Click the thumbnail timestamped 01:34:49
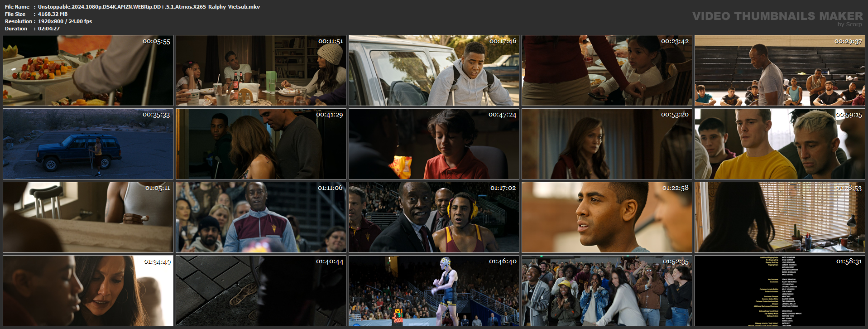Viewport: 868px width, 329px height. click(x=88, y=290)
